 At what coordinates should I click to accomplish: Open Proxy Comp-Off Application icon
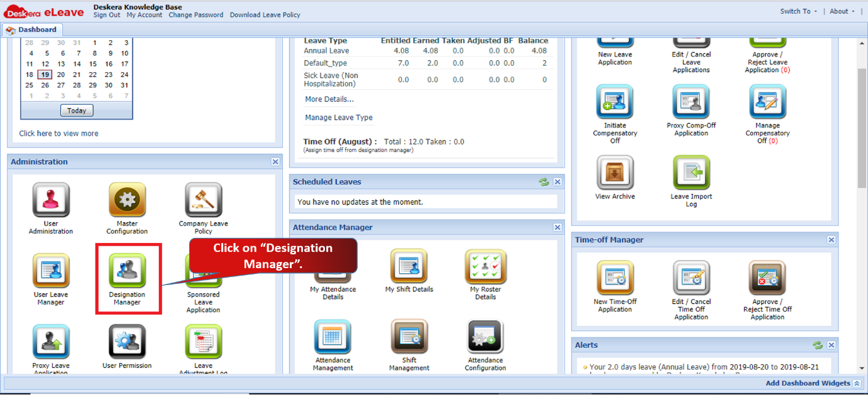point(691,102)
